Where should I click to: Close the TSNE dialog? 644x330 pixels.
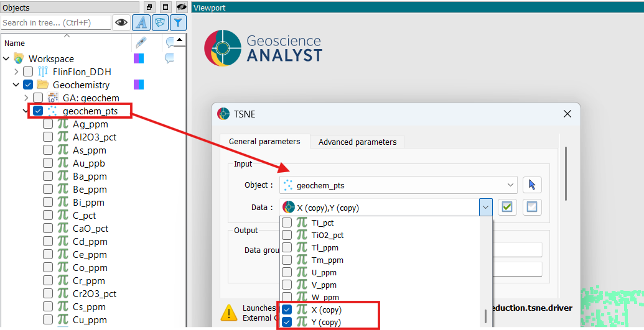pyautogui.click(x=567, y=114)
